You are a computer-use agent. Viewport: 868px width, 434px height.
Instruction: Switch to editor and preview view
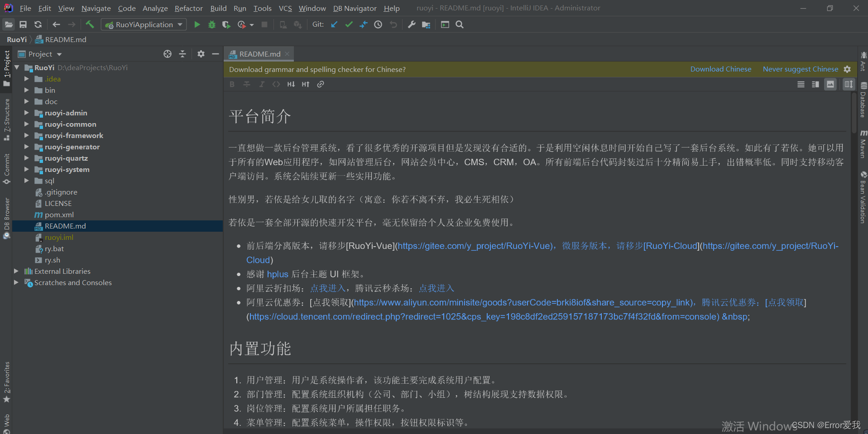[815, 84]
